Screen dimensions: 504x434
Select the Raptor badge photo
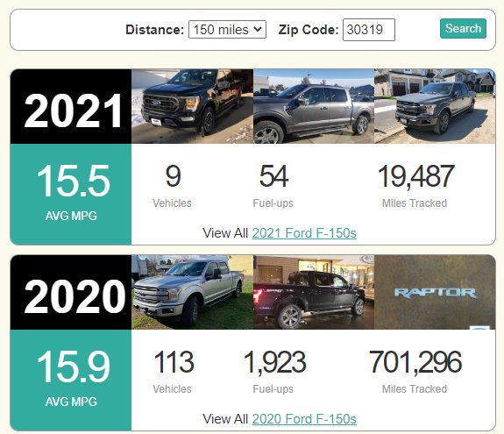pyautogui.click(x=435, y=292)
